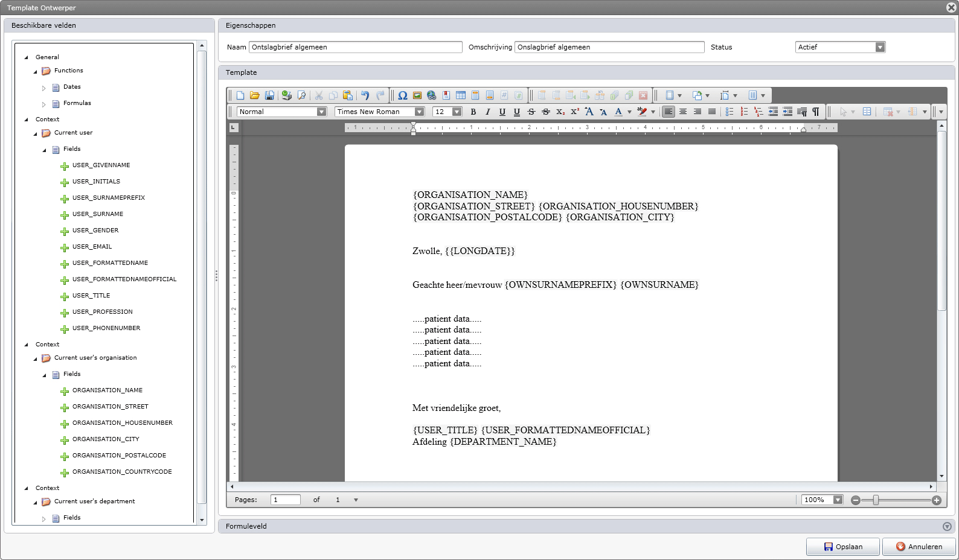
Task: Open the Status dropdown showing Actief
Action: pyautogui.click(x=880, y=47)
